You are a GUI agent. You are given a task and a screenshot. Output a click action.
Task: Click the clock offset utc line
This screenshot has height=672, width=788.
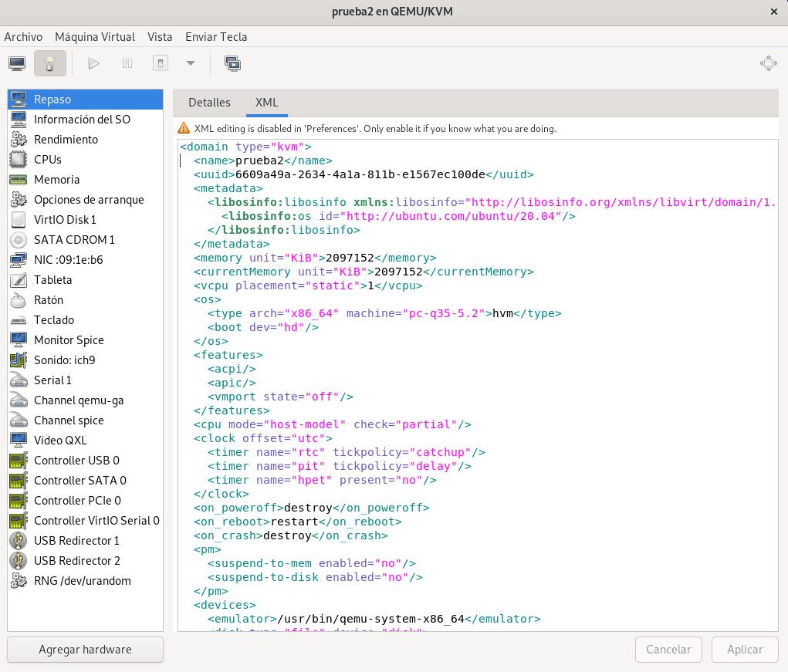coord(263,438)
